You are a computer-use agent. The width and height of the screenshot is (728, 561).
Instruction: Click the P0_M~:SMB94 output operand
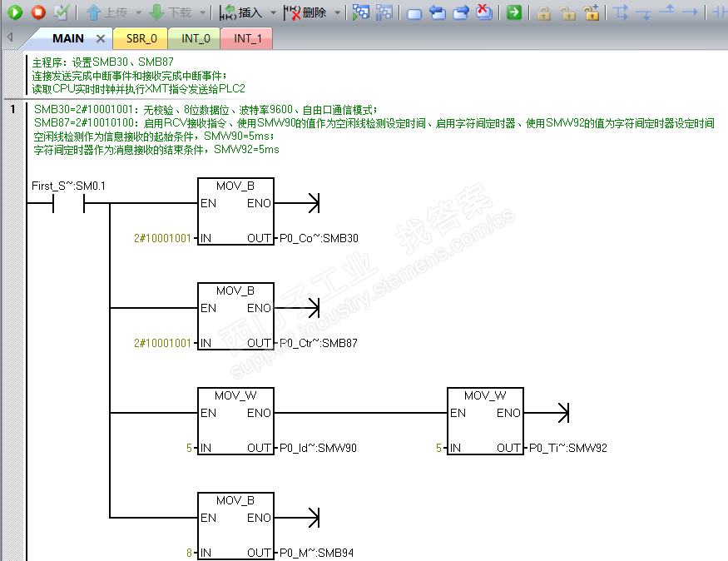[x=317, y=554]
